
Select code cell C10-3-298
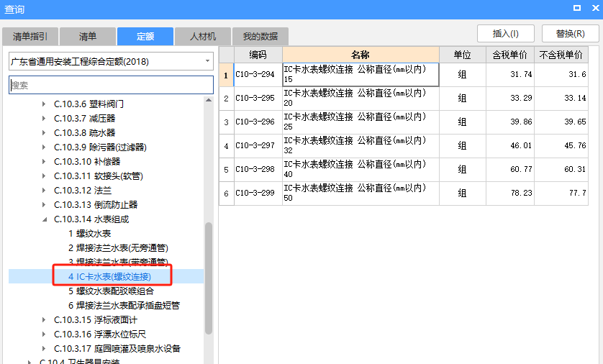pos(258,170)
